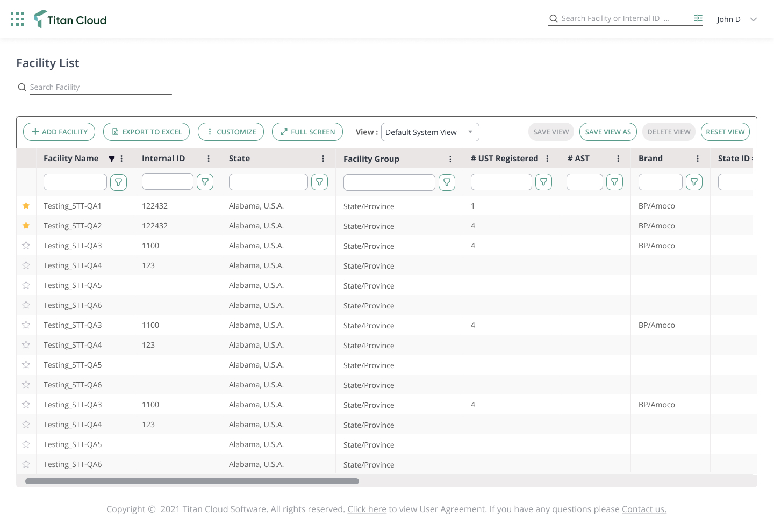Sort by # UST Registered header
This screenshot has height=532, width=774.
click(x=504, y=159)
